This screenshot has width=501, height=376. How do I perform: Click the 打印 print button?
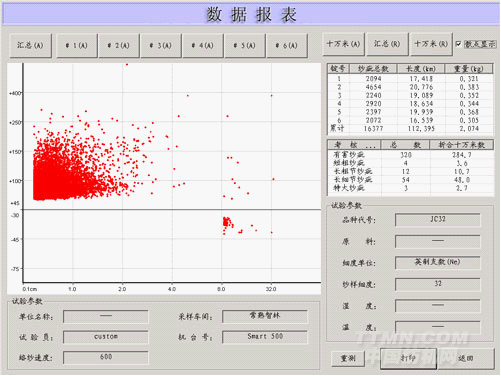408,358
